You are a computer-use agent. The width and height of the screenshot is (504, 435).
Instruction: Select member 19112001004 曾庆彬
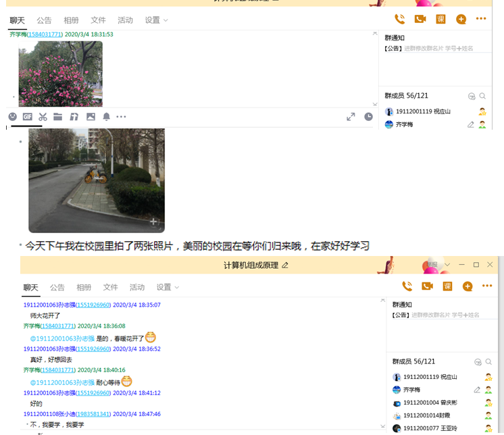(443, 403)
